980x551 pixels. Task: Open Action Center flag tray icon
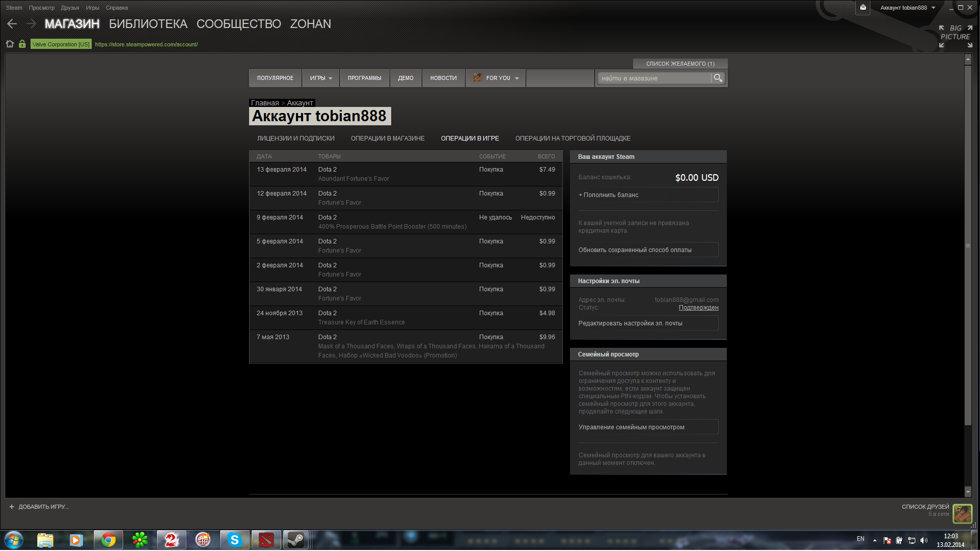pyautogui.click(x=887, y=540)
